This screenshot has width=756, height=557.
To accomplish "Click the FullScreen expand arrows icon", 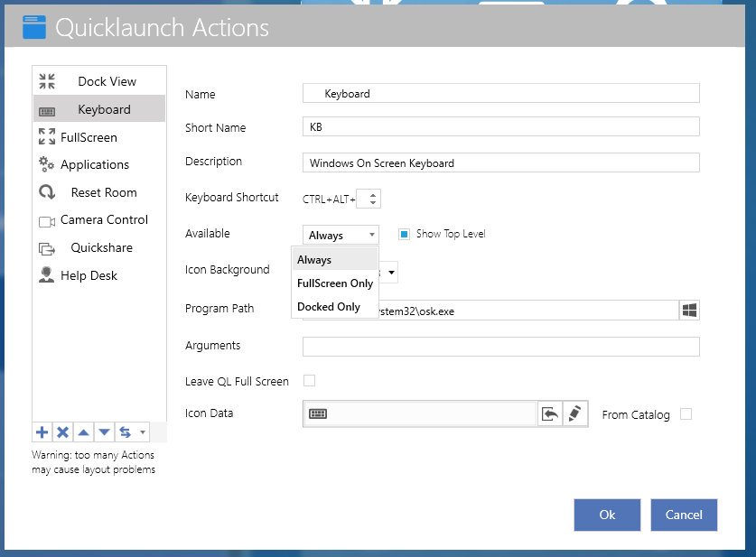I will 47,137.
